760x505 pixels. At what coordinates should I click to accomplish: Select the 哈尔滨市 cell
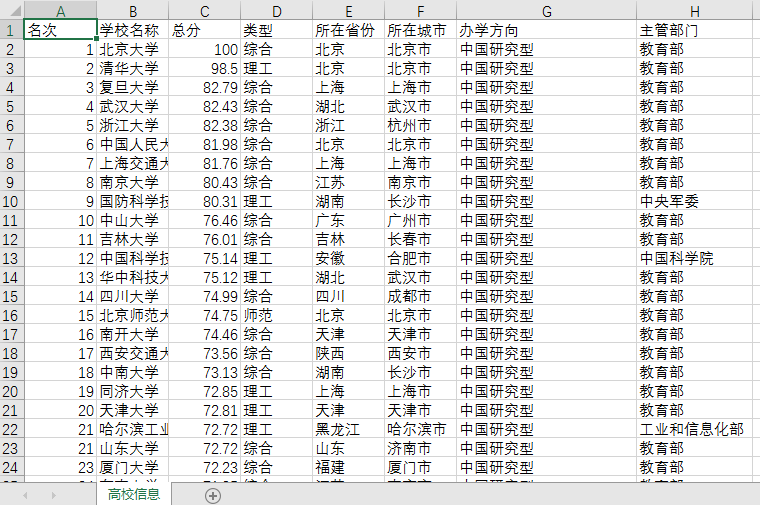pos(420,429)
